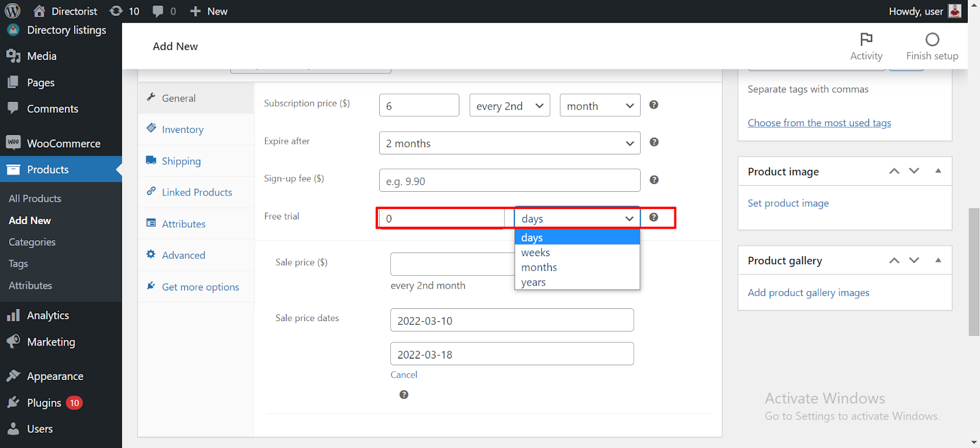The image size is (980, 448).
Task: Choose 'years' option in trial list
Action: [x=577, y=282]
